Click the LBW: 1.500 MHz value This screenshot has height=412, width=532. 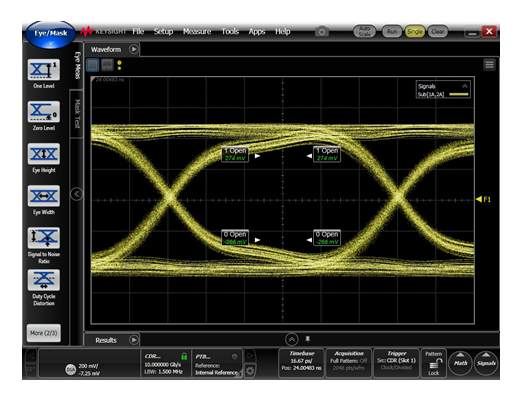coord(163,372)
